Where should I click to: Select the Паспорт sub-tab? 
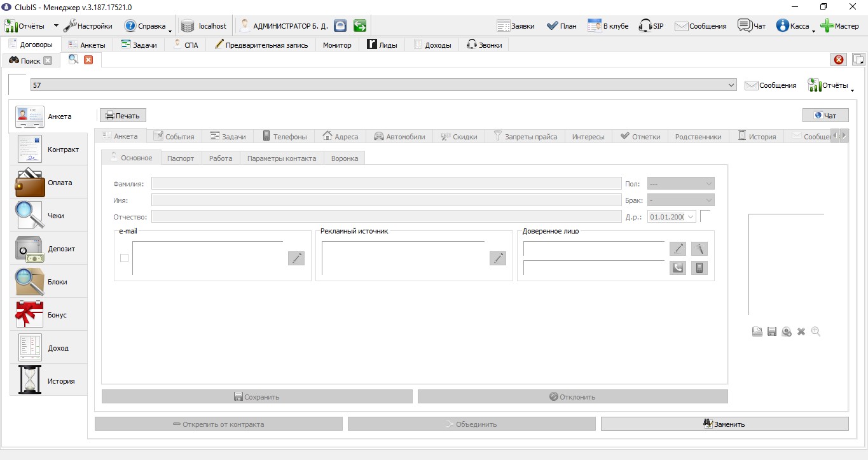coord(181,158)
